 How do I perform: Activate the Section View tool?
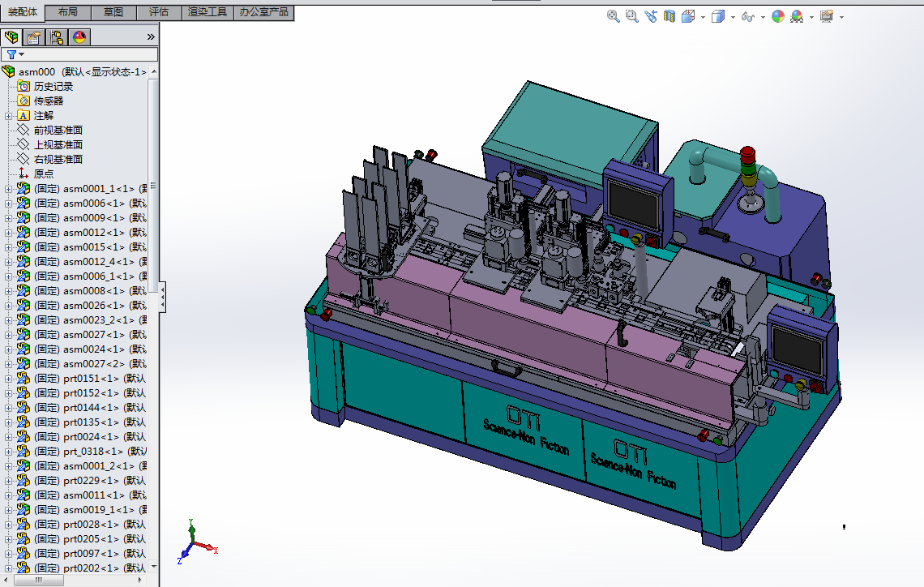pyautogui.click(x=669, y=16)
